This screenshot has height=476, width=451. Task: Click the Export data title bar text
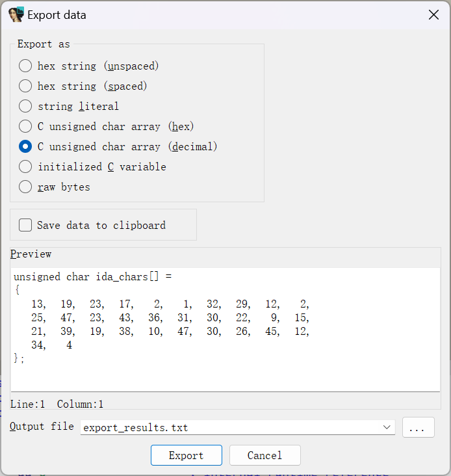[57, 15]
